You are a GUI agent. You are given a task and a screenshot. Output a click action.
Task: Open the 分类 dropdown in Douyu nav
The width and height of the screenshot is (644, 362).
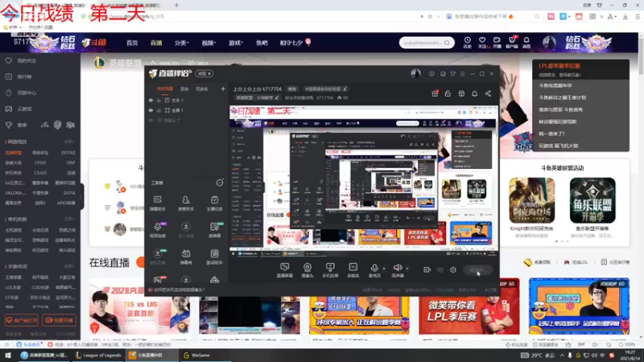(x=181, y=43)
